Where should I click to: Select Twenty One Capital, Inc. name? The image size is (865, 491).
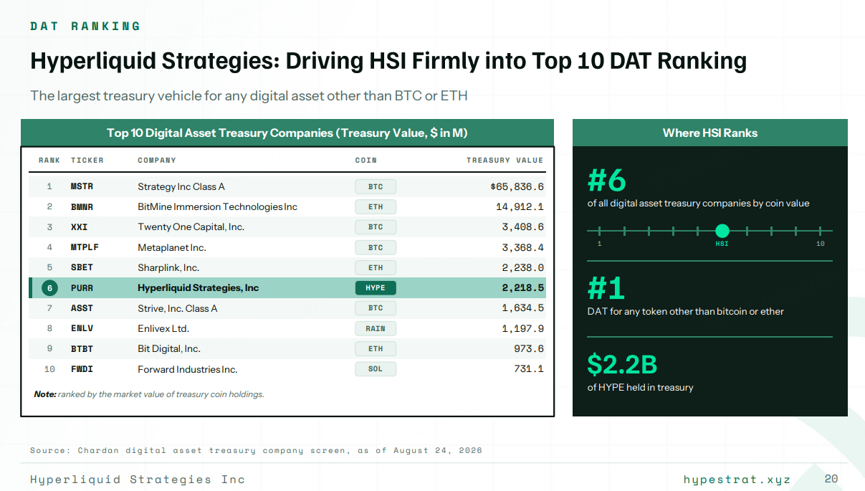[191, 227]
